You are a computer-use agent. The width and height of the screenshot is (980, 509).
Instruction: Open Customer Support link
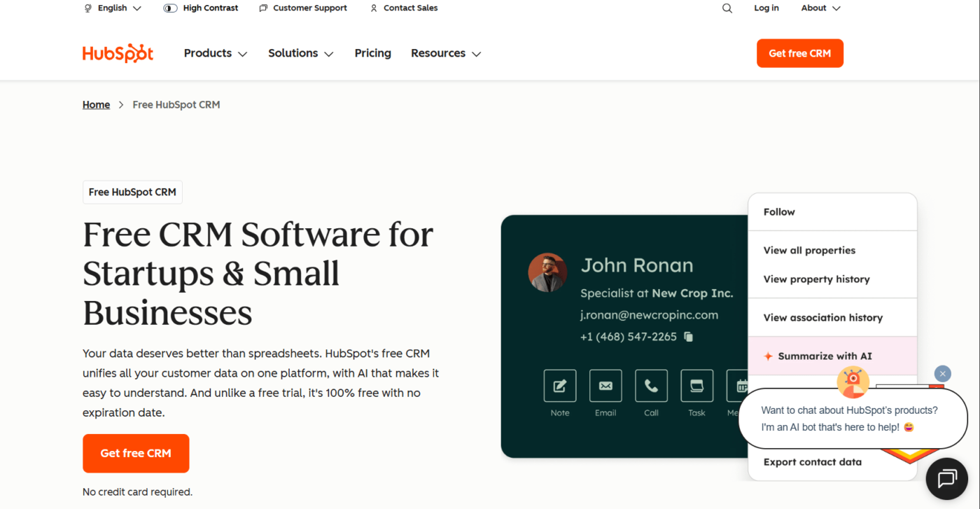[303, 8]
